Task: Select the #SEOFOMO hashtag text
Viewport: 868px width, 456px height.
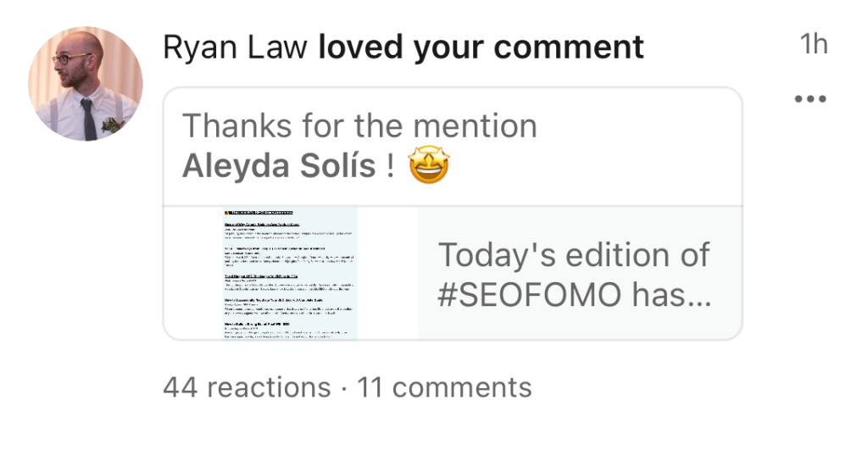Action: 526,295
